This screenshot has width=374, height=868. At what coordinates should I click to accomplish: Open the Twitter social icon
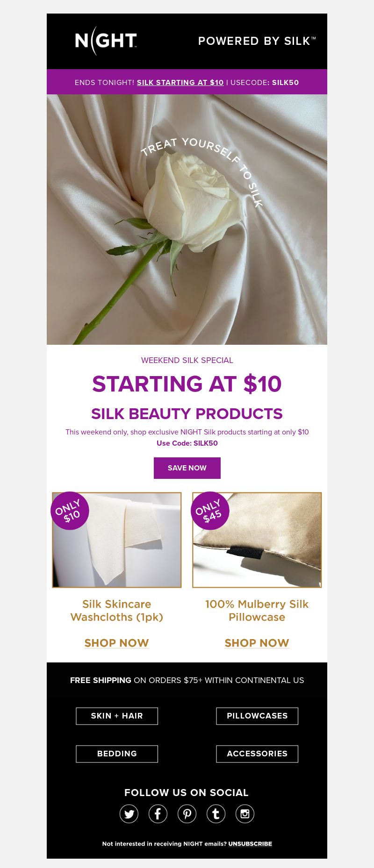pyautogui.click(x=129, y=814)
